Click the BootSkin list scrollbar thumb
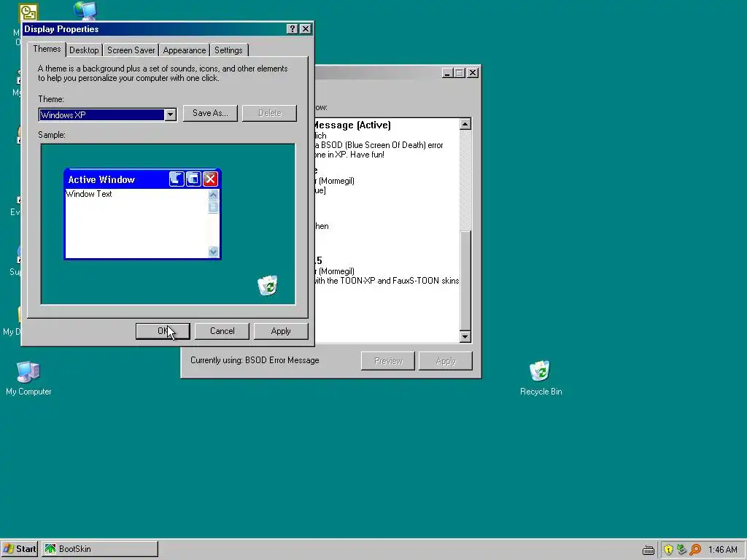This screenshot has height=560, width=747. click(x=465, y=280)
